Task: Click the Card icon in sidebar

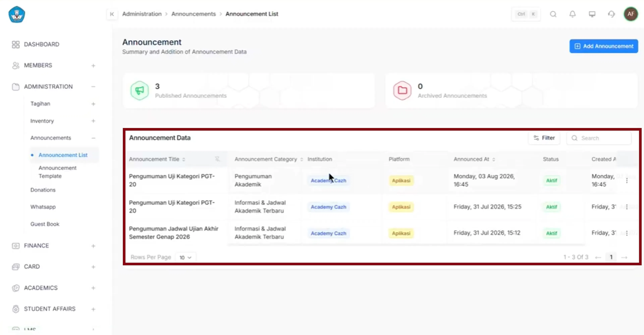Action: point(15,267)
